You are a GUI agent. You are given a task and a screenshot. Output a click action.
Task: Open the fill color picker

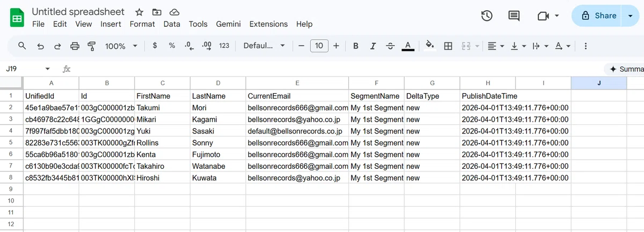430,46
